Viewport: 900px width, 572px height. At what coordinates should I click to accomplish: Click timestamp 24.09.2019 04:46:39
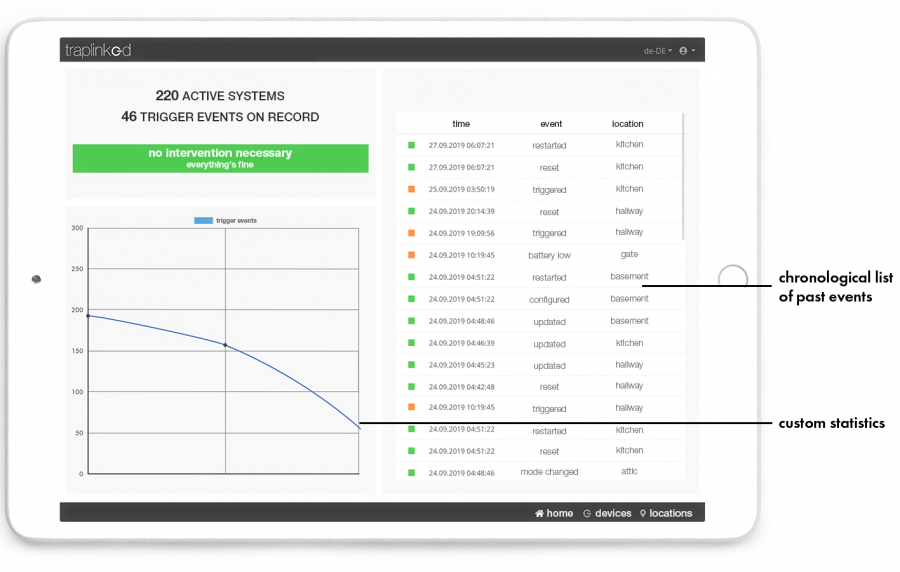(461, 343)
